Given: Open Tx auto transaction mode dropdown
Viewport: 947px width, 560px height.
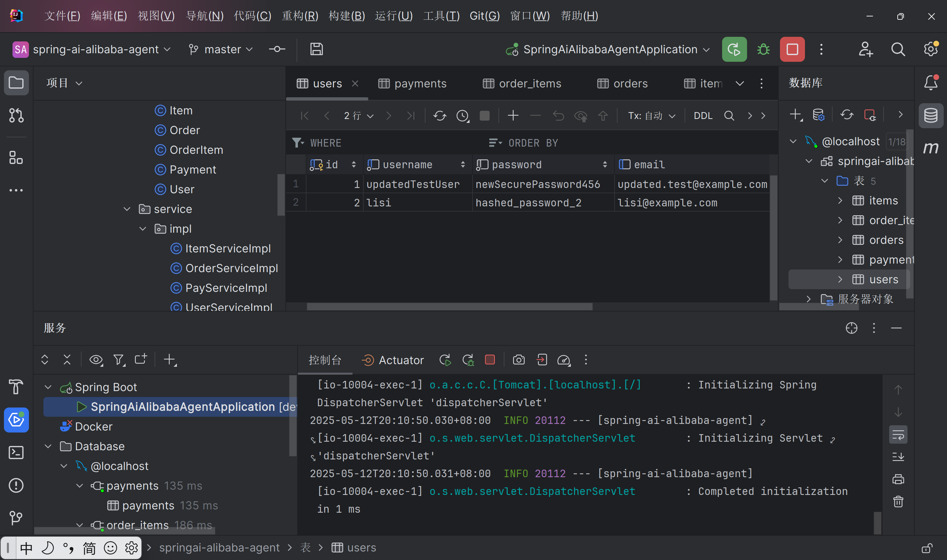Looking at the screenshot, I should [x=651, y=115].
